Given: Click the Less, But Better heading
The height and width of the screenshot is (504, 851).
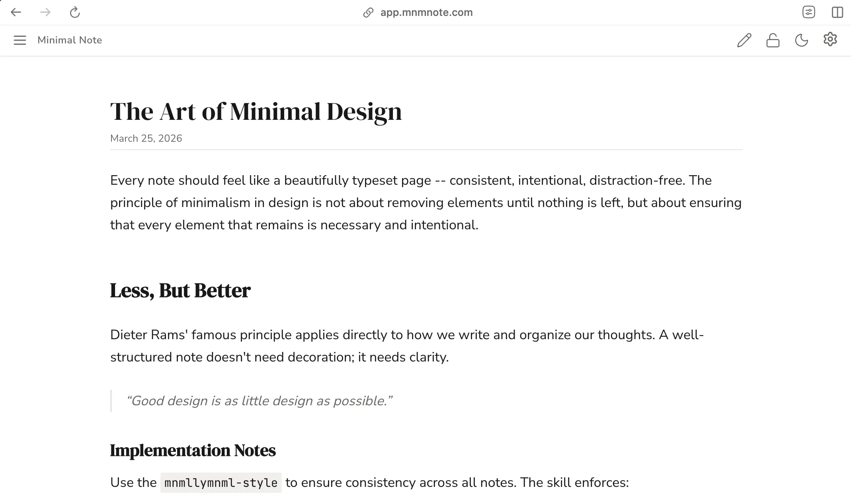Looking at the screenshot, I should coord(180,290).
